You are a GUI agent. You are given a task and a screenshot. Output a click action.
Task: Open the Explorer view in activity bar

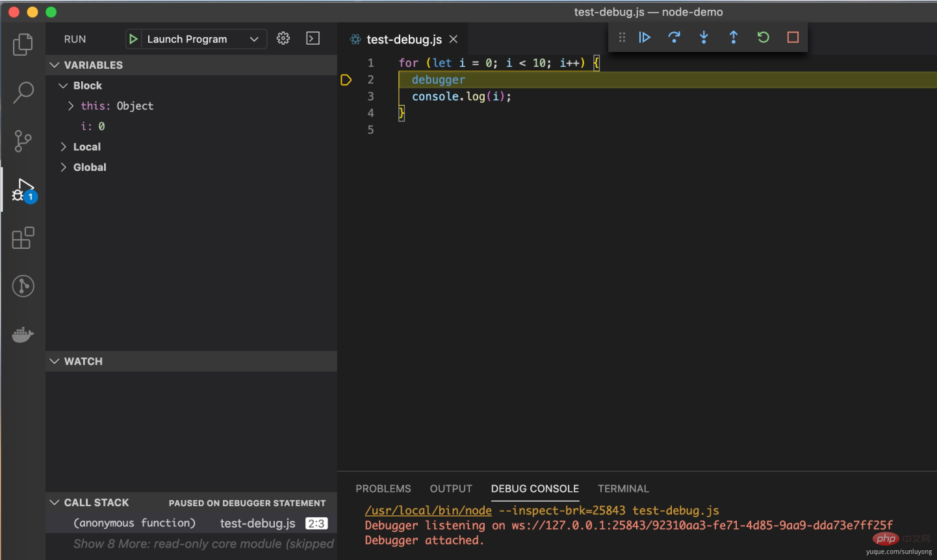tap(23, 44)
